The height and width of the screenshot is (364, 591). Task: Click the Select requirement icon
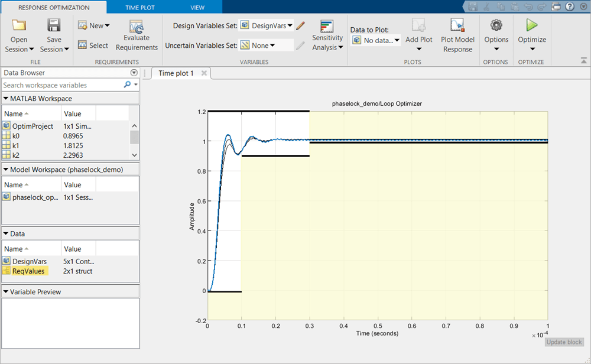click(x=83, y=45)
